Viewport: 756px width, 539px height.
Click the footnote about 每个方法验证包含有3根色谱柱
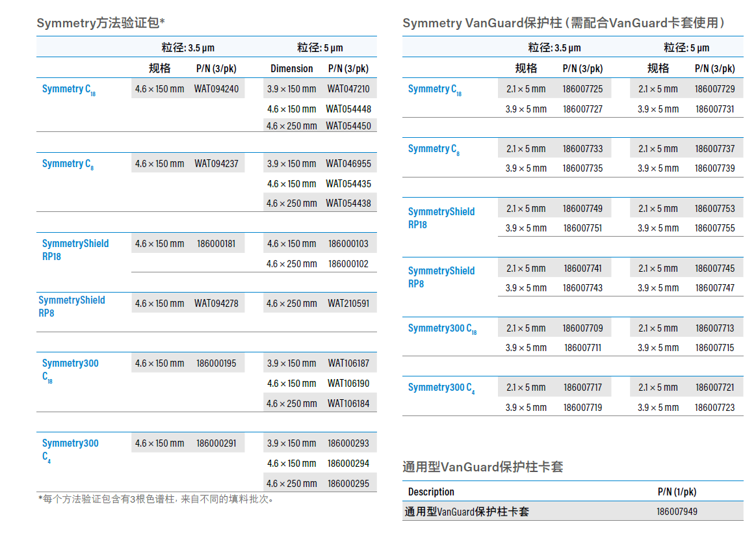157,499
